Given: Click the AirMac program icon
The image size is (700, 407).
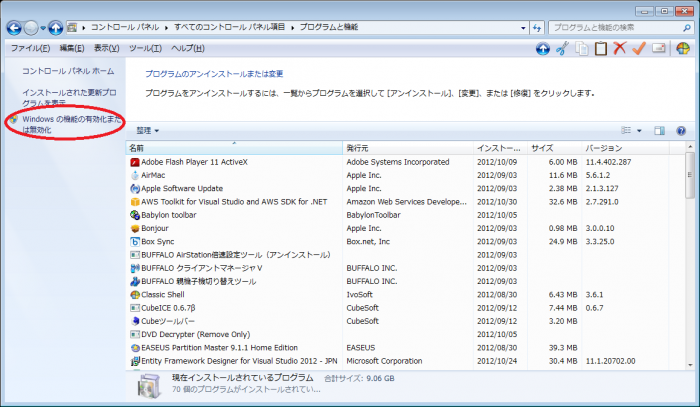Looking at the screenshot, I should [x=135, y=175].
